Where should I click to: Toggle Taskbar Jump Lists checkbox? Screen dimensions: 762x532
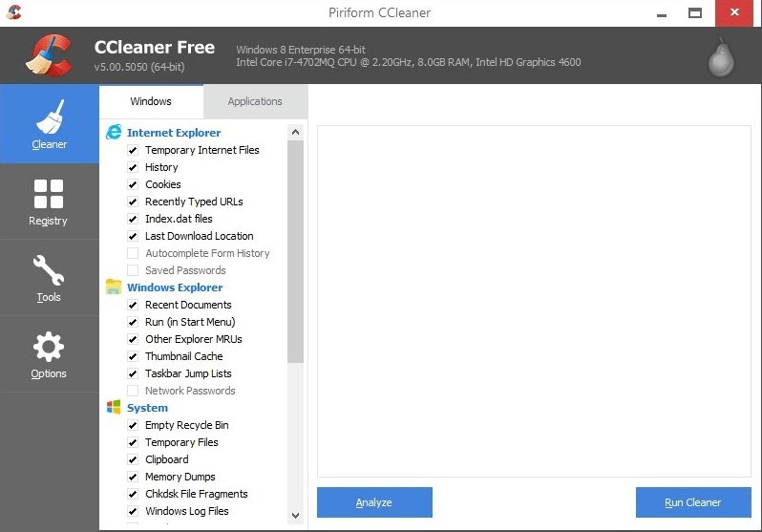[133, 373]
